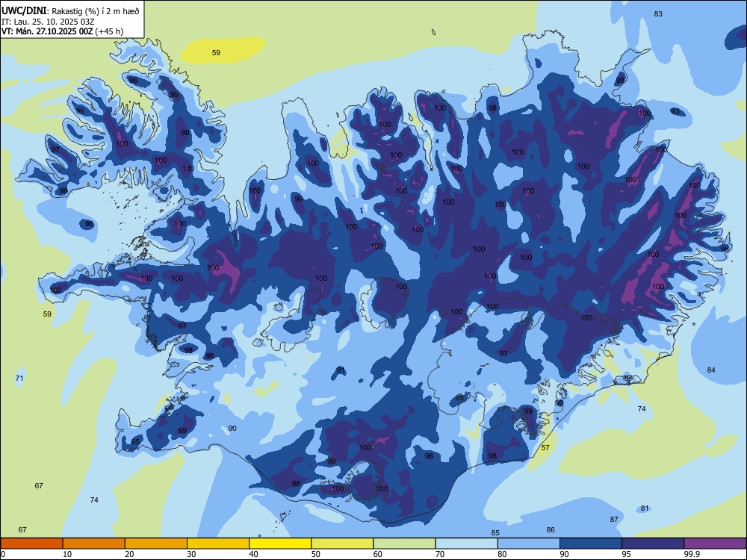Select the purple legend swatch above 99.9

click(x=715, y=544)
